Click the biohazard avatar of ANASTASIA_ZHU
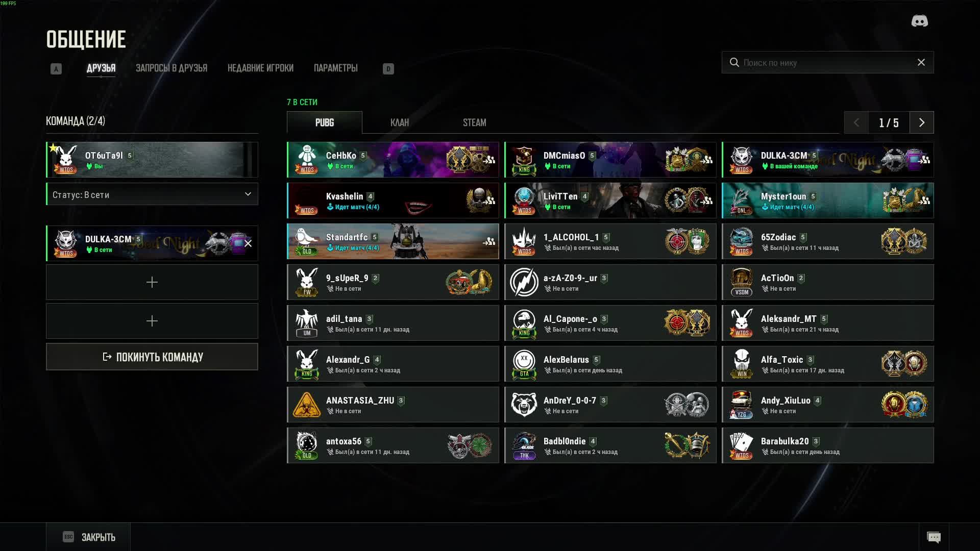Screen dimensions: 980x551 tap(307, 405)
